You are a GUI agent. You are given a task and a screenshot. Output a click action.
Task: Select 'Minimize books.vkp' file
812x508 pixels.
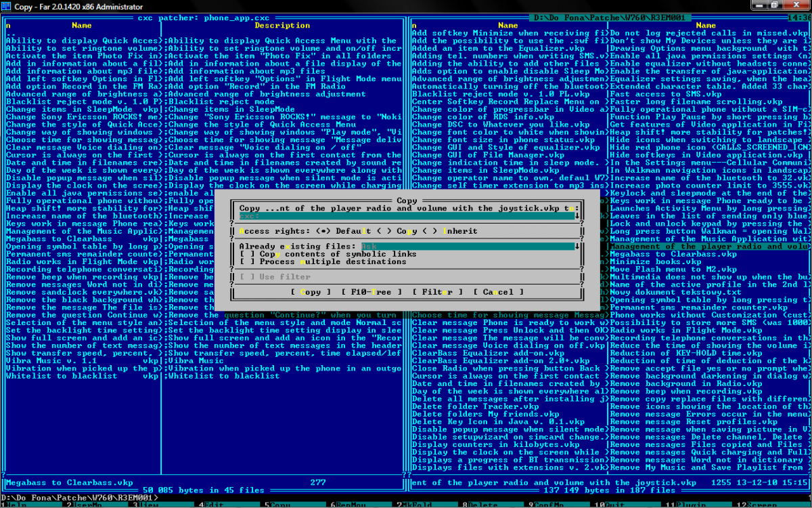[708, 261]
